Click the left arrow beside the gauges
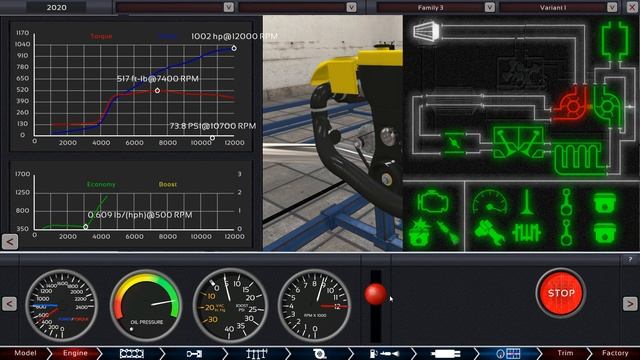The image size is (640, 360). tap(9, 304)
